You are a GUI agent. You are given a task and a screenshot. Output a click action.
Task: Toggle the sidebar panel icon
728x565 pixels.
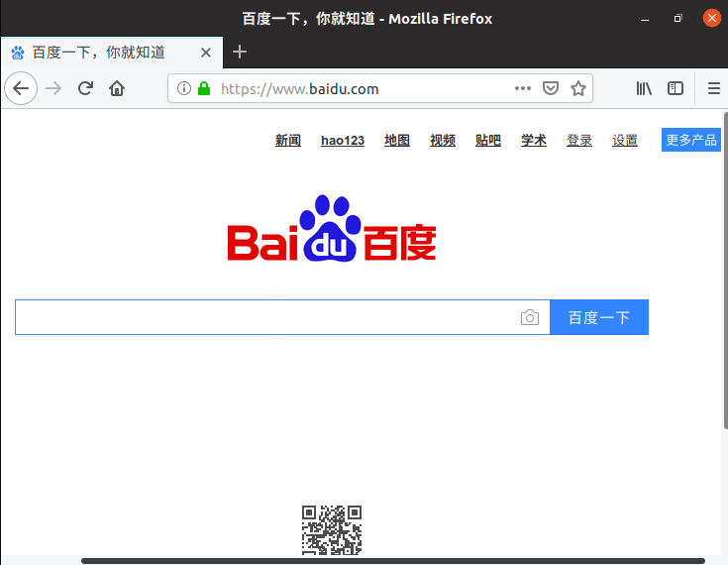tap(676, 88)
